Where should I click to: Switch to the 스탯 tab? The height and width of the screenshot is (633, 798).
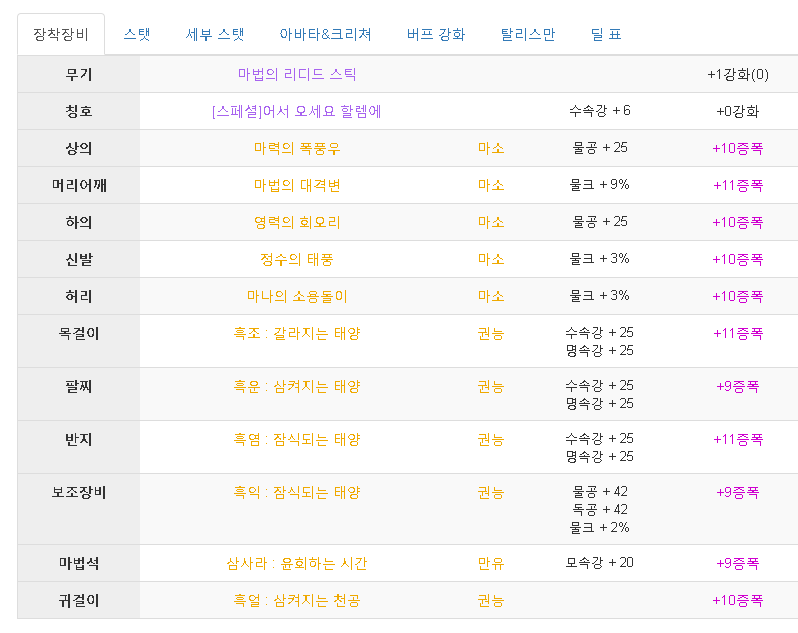coord(137,35)
